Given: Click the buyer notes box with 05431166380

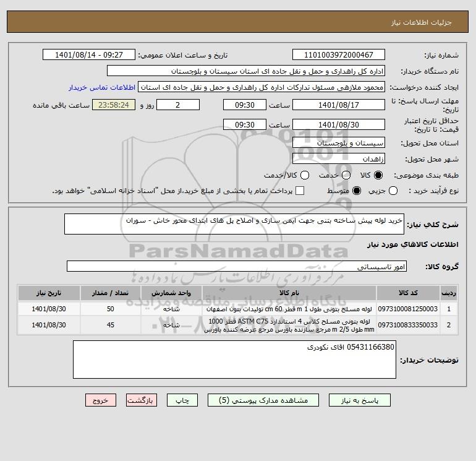Looking at the screenshot, I should [234, 360].
